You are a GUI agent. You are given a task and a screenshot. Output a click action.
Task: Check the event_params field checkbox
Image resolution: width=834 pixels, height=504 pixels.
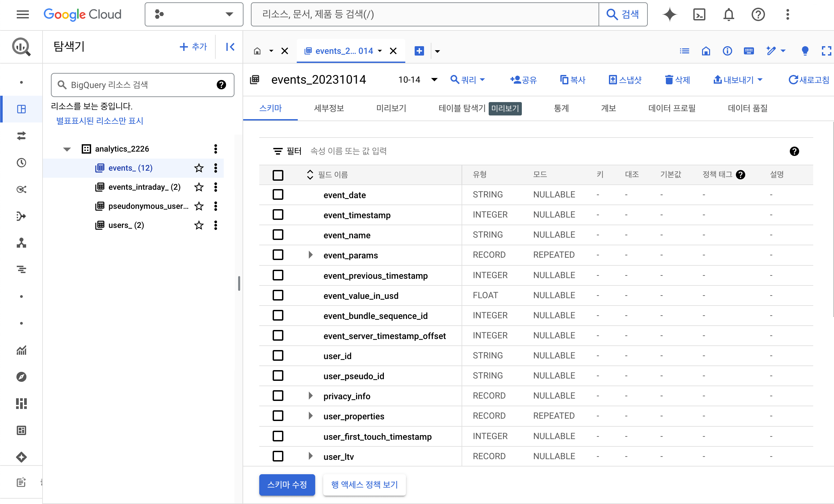tap(278, 255)
